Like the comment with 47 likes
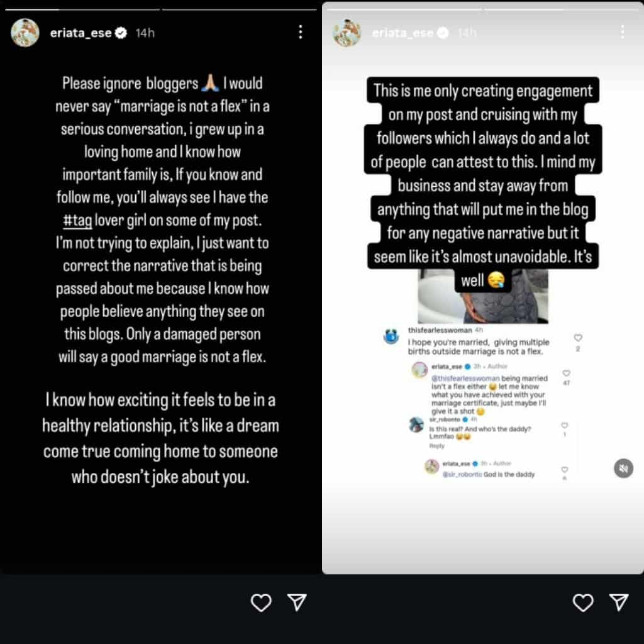Image resolution: width=644 pixels, height=644 pixels. (x=566, y=373)
